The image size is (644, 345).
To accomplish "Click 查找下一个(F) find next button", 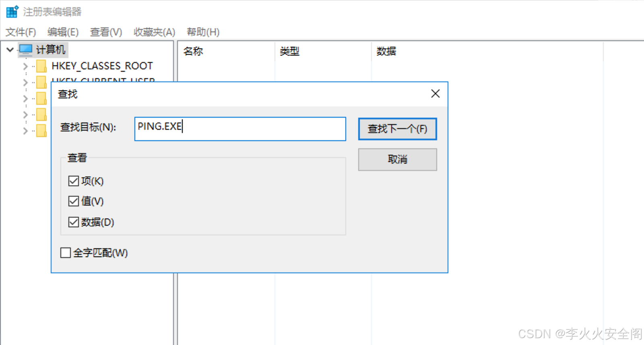I will tap(397, 129).
